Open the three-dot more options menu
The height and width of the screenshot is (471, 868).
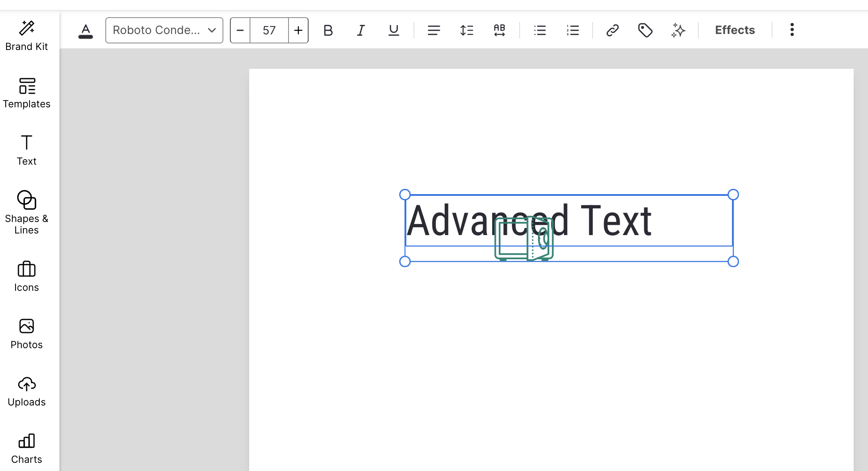point(792,30)
